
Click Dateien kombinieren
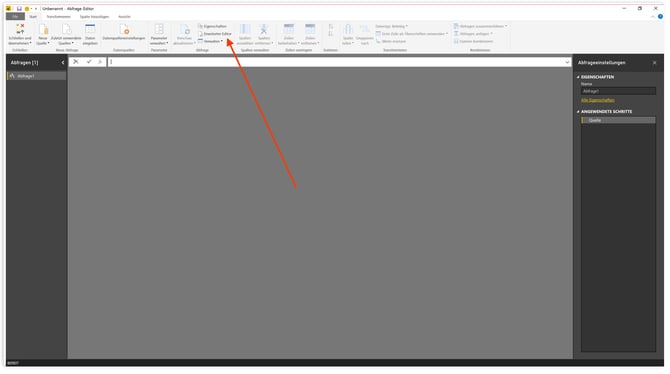[x=473, y=41]
